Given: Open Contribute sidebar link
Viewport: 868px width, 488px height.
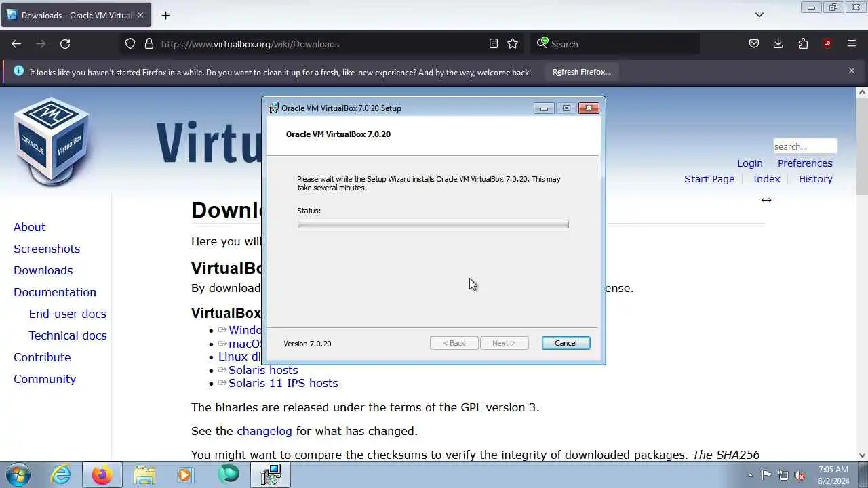Looking at the screenshot, I should coord(42,357).
